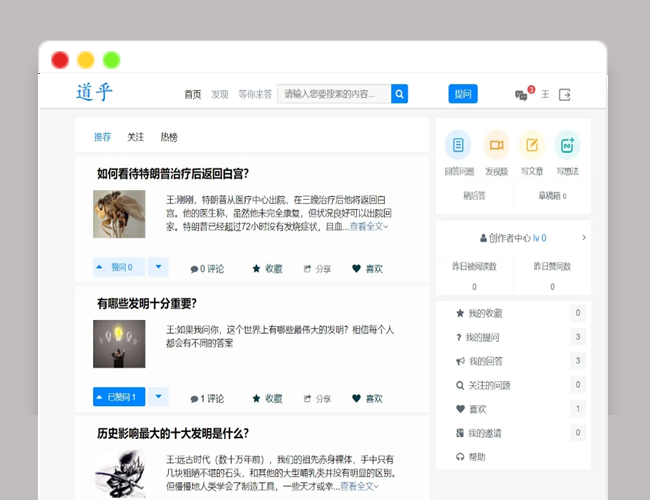Open 等你来答 in navigation
The image size is (650, 500).
click(x=255, y=95)
